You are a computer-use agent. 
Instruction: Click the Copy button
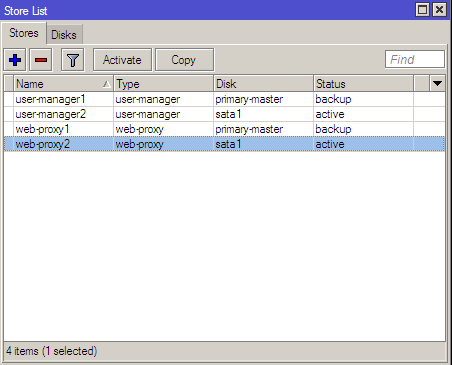(x=184, y=60)
